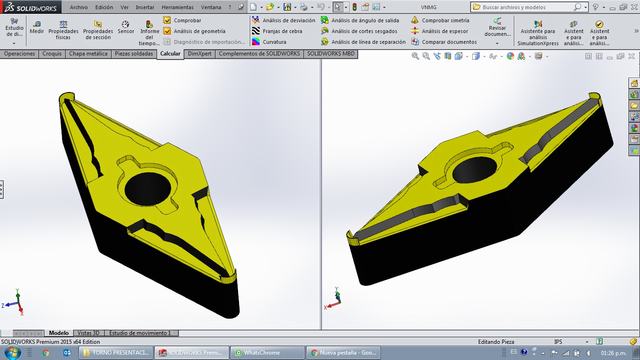Open Comparar documentos tool
Viewport: 640px width, 360px height.
(444, 42)
